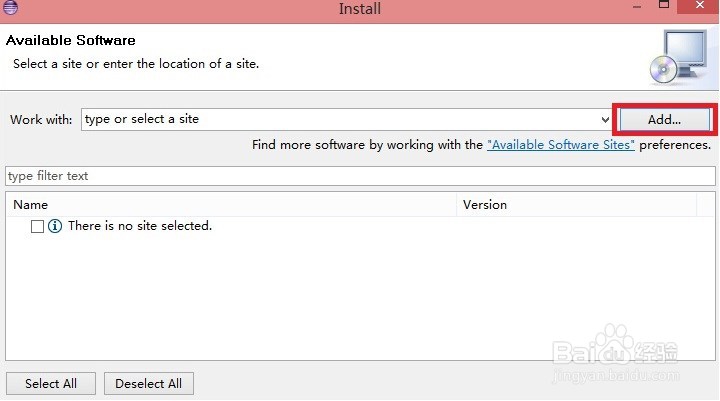Focus the 'type filter text' search field
This screenshot has width=720, height=401.
click(x=360, y=176)
